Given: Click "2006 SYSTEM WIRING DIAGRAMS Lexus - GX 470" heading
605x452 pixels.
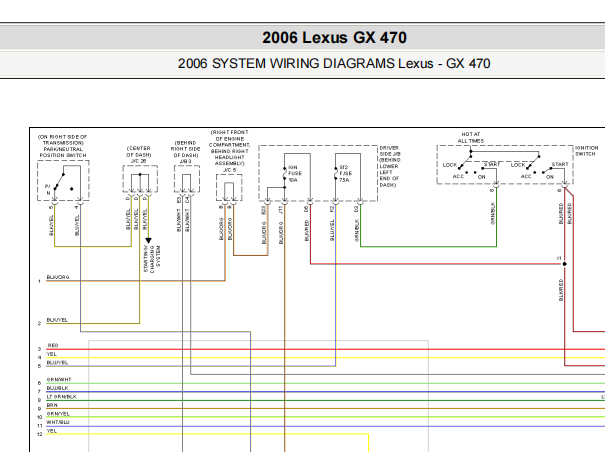Looking at the screenshot, I should point(334,63).
